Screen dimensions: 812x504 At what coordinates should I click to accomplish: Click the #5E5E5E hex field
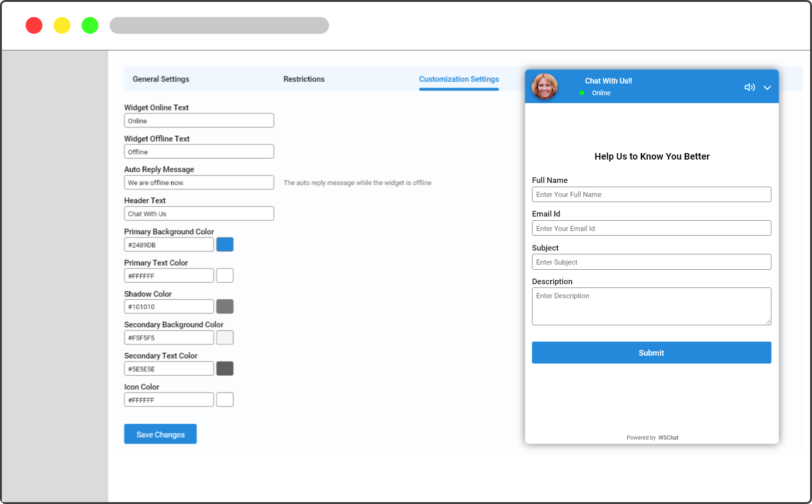(x=169, y=369)
